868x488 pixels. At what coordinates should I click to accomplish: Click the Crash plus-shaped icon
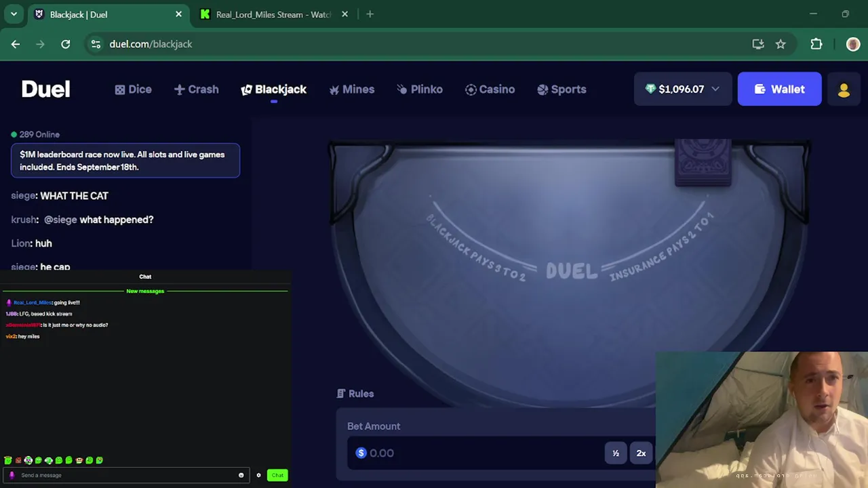(x=179, y=89)
